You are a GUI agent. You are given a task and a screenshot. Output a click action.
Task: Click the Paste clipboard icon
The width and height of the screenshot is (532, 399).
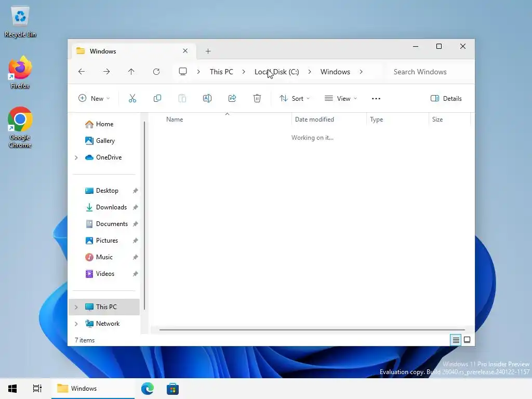(x=182, y=98)
